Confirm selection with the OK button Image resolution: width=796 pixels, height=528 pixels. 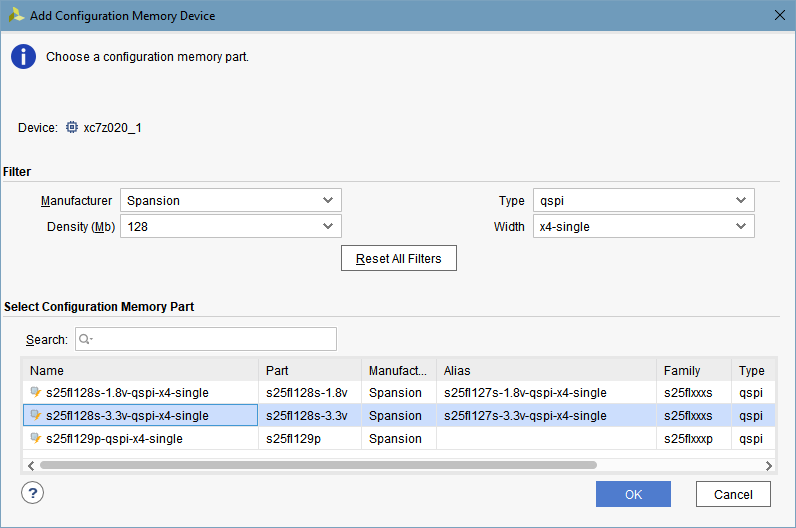click(x=633, y=494)
